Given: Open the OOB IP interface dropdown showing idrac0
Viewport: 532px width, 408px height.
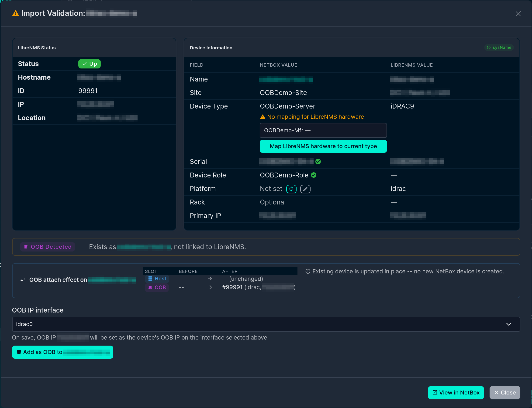Looking at the screenshot, I should coord(266,324).
